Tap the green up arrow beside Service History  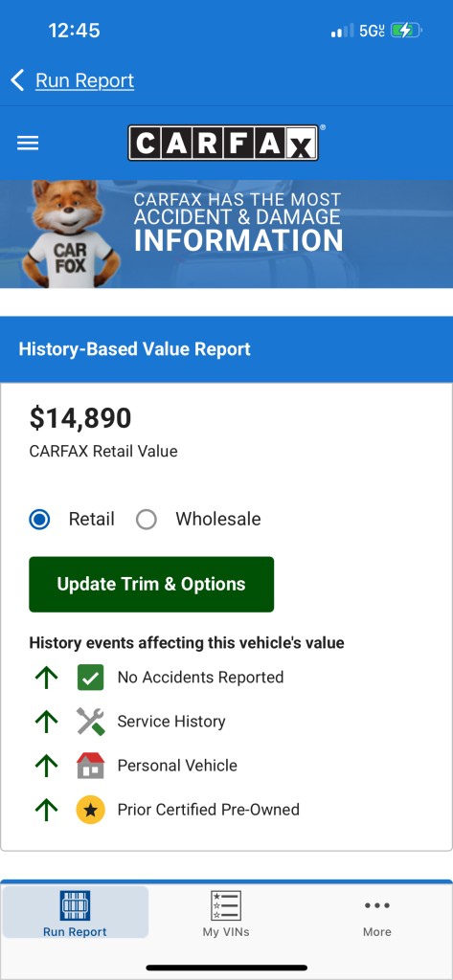point(47,722)
